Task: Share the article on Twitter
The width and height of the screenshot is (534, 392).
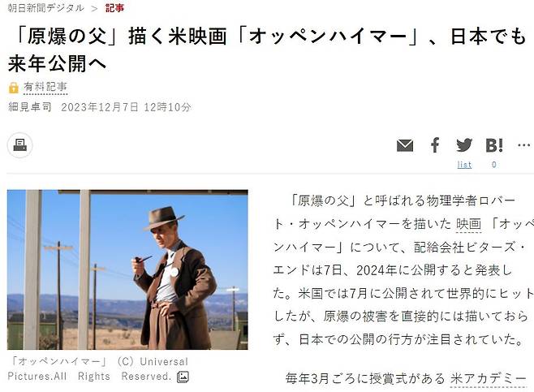Action: 464,145
